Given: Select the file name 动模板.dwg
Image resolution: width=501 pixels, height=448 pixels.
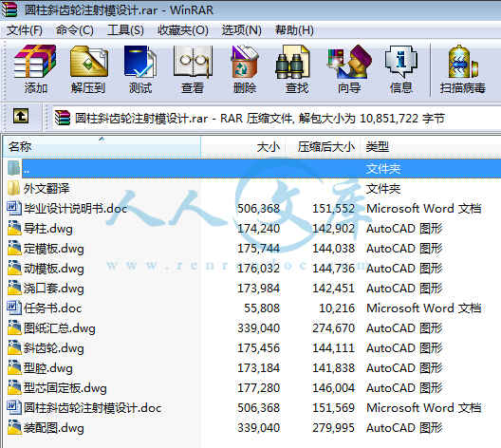Looking at the screenshot, I should [54, 269].
